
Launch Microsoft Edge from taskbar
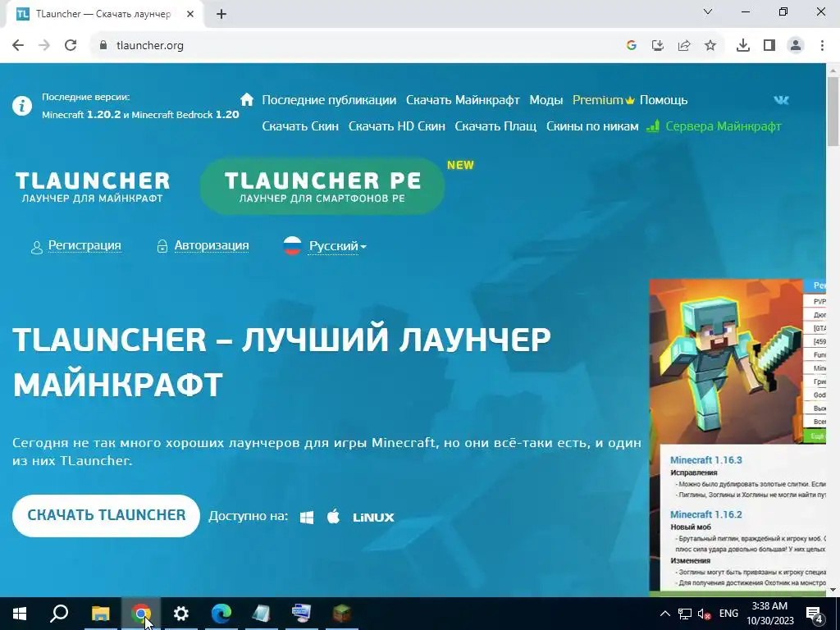pyautogui.click(x=221, y=614)
